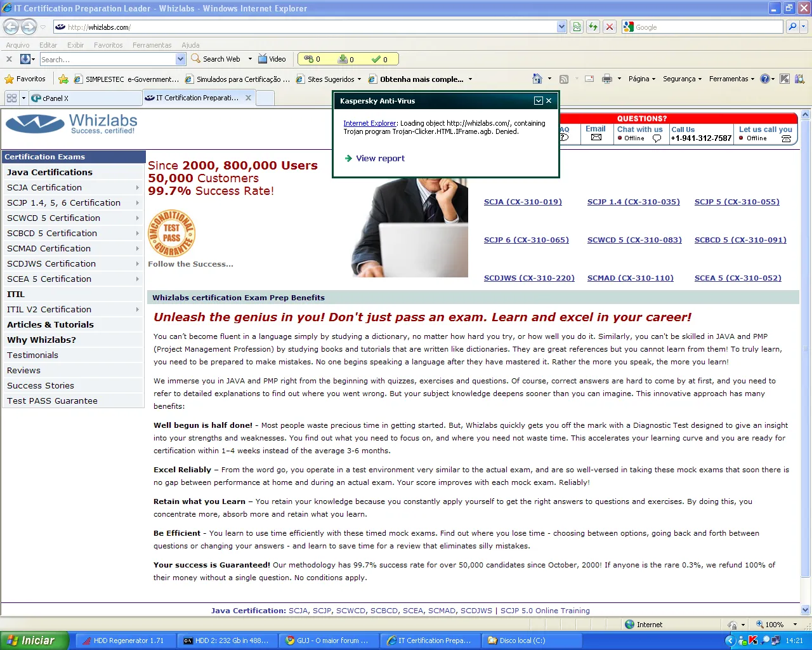Close the IT Certification Preparation tab

point(248,98)
